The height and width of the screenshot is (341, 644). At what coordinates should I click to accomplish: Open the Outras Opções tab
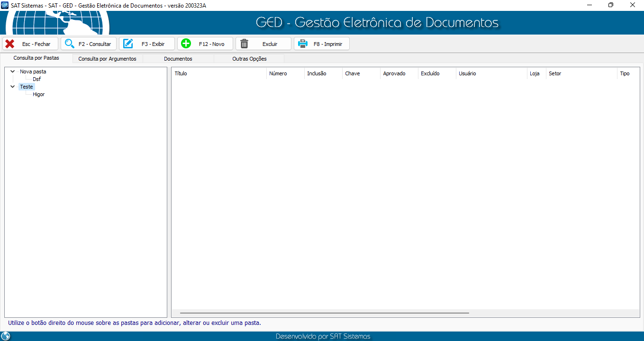tap(249, 59)
